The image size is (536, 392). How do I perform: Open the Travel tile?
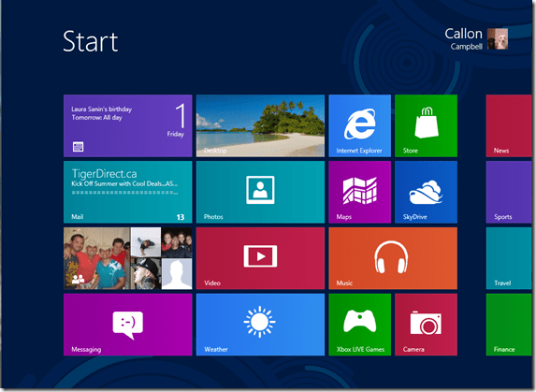pyautogui.click(x=509, y=258)
